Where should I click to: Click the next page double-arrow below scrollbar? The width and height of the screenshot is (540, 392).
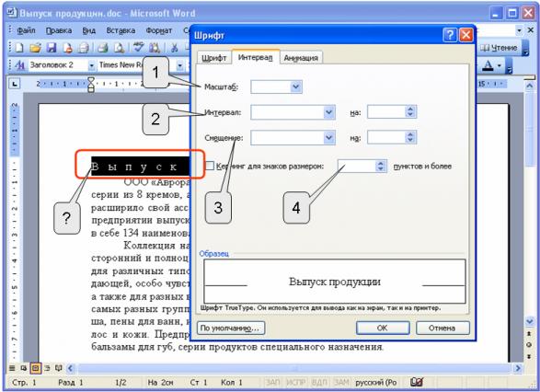pos(530,356)
